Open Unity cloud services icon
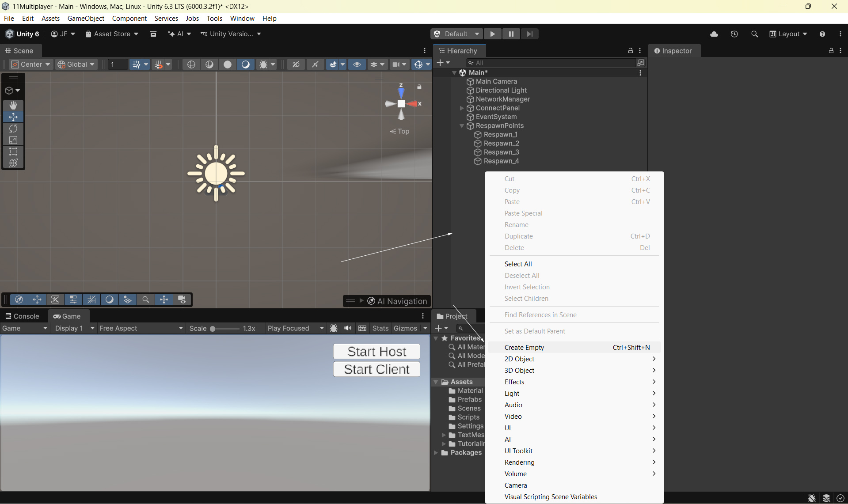This screenshot has height=504, width=848. [x=714, y=34]
